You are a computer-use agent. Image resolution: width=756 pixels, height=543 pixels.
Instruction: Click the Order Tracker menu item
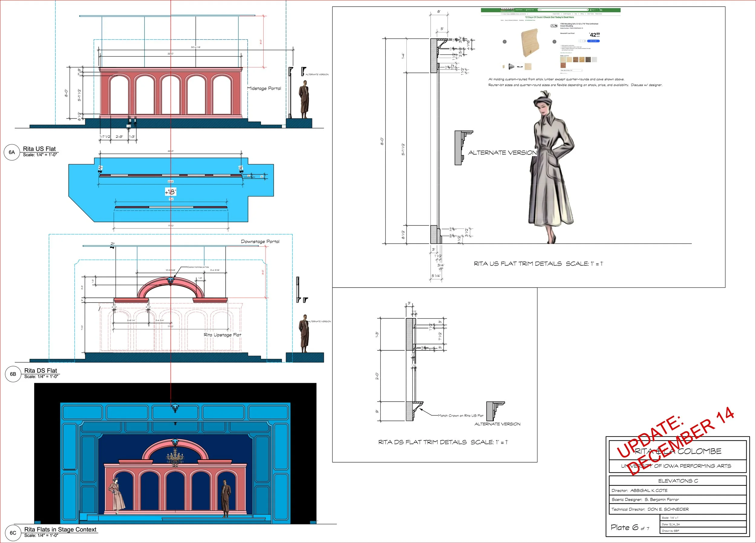[x=590, y=14]
